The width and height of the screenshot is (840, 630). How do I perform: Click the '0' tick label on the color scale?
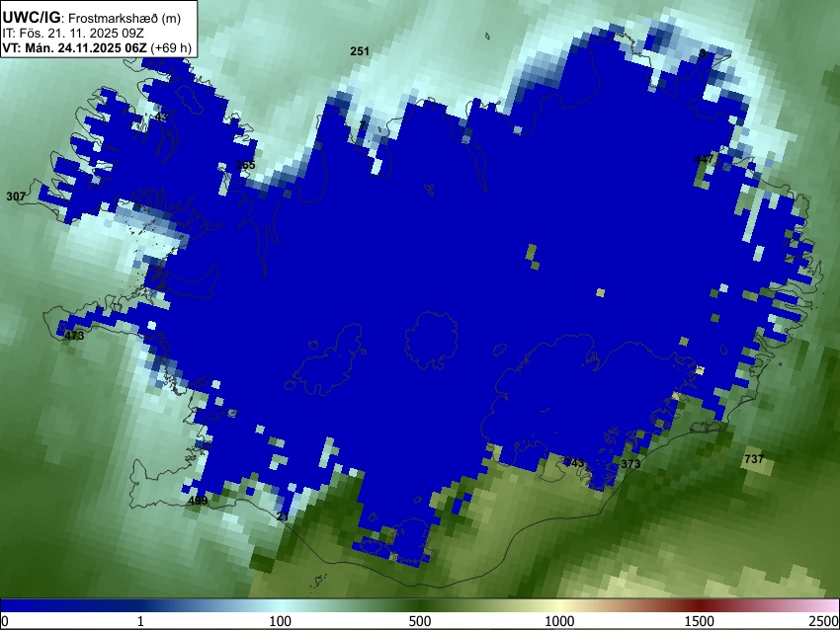point(5,621)
